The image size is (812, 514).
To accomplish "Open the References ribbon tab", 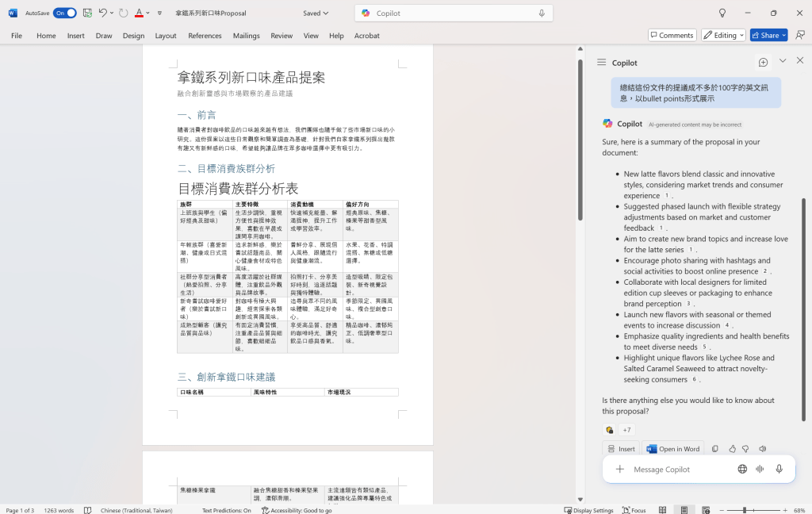I will pos(205,35).
